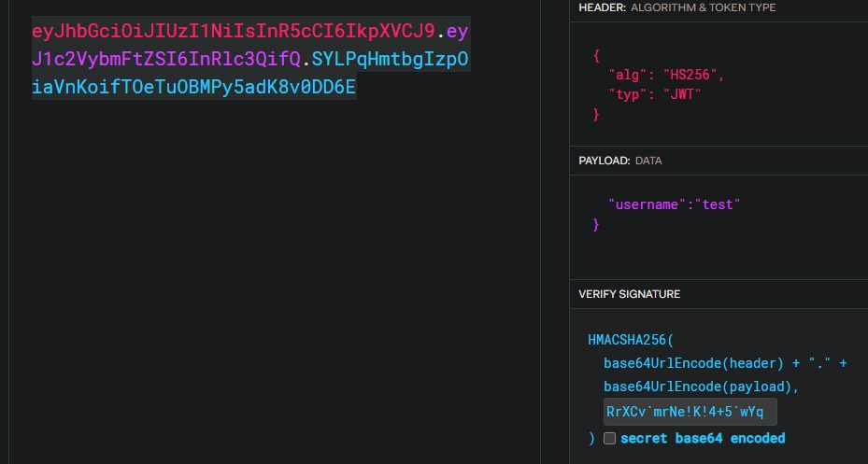
Task: Click the VERIFY SIGNATURE section heading
Action: pyautogui.click(x=629, y=294)
